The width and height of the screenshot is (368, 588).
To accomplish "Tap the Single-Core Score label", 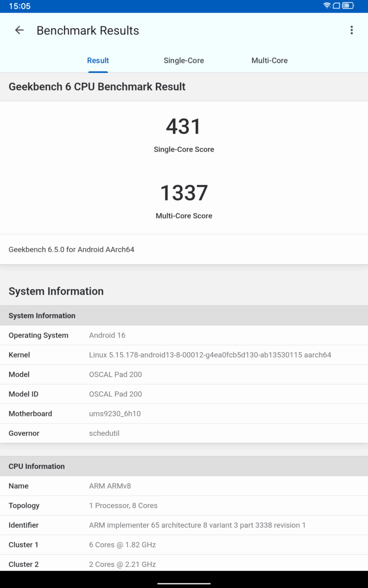I will point(184,149).
